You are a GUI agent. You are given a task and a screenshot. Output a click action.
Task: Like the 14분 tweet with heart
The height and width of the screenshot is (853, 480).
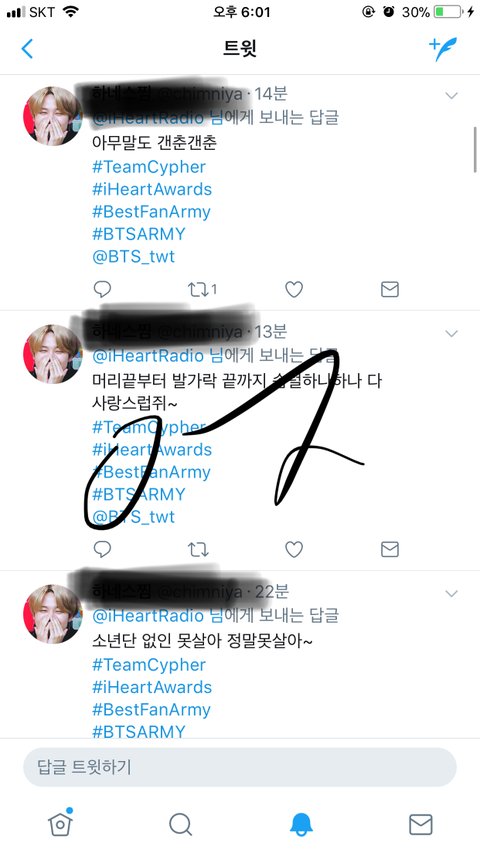tap(294, 289)
